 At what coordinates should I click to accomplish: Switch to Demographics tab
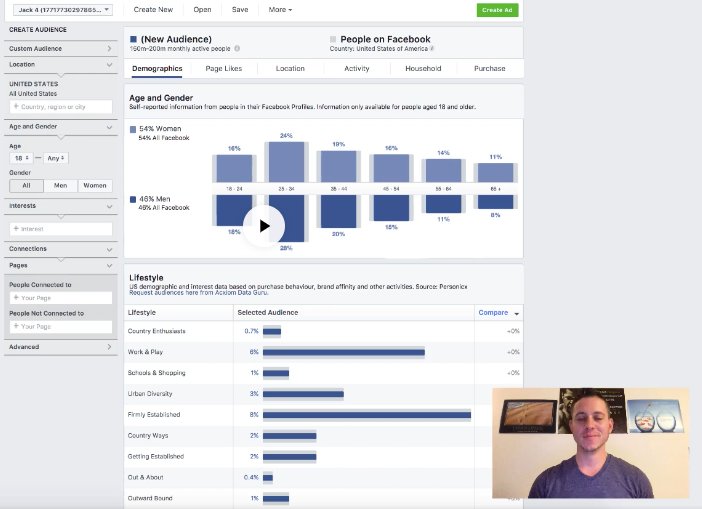pyautogui.click(x=157, y=68)
